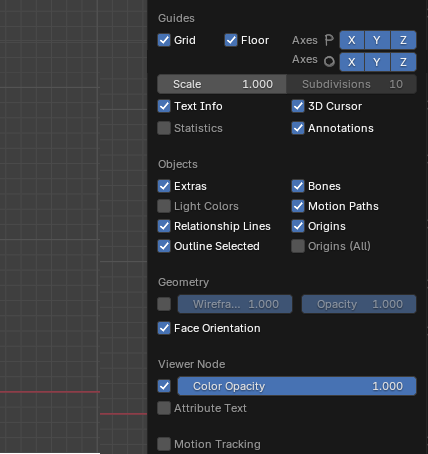Enable Statistics overlay
428x454 pixels.
tap(164, 128)
